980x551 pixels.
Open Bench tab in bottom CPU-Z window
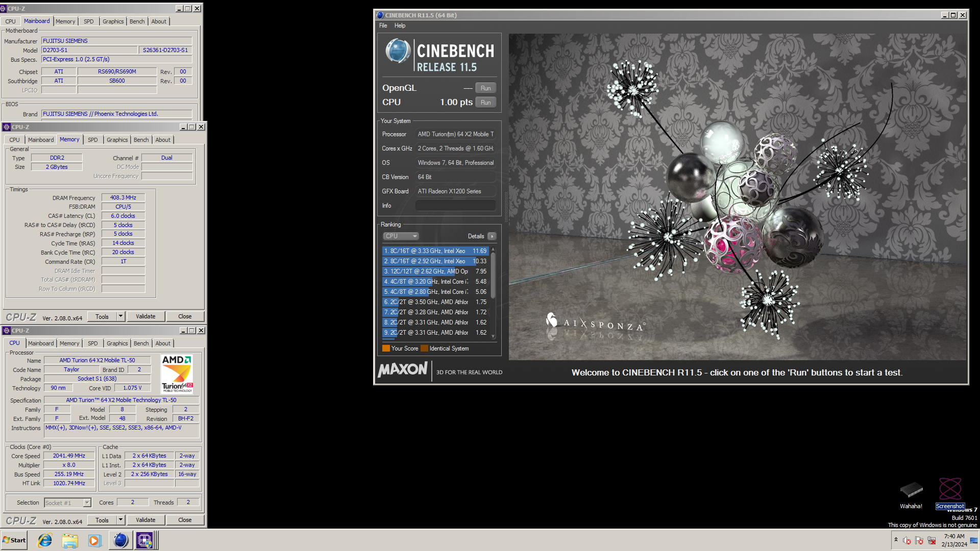click(141, 343)
